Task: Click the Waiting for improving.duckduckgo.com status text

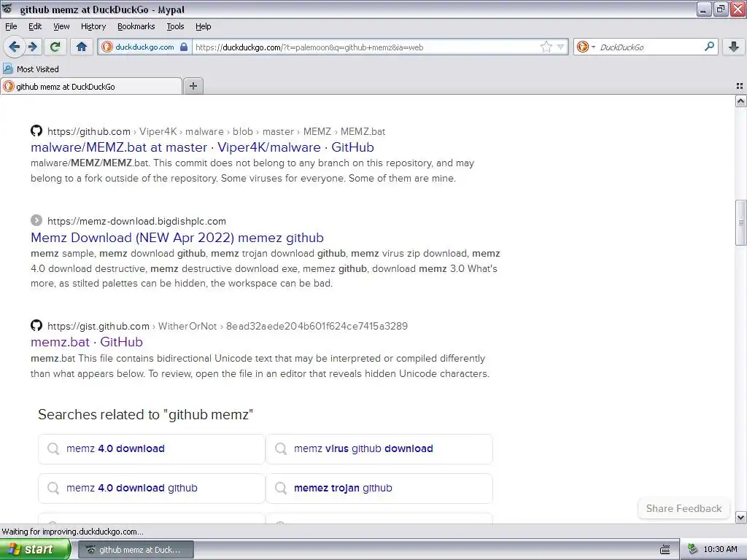Action: point(72,532)
